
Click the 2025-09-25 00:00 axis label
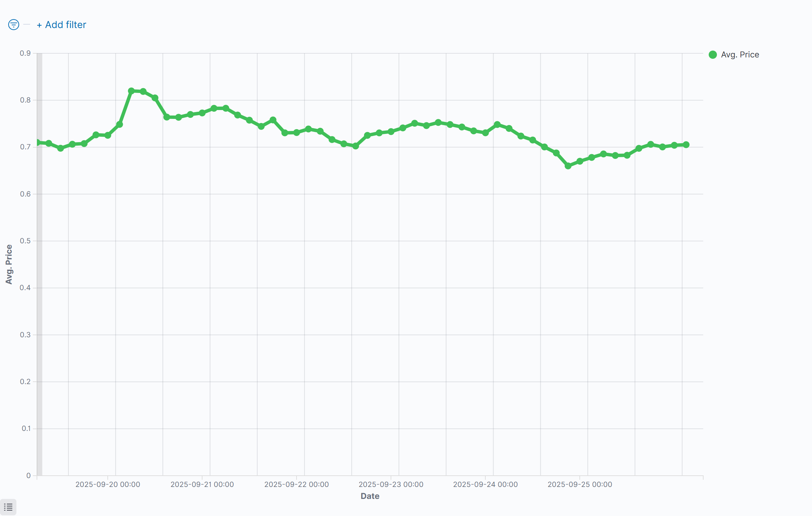(580, 485)
